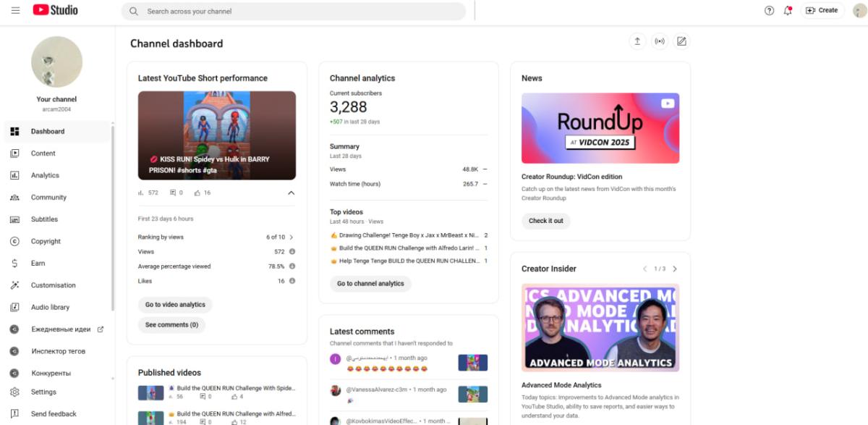Viewport: 868px width, 425px height.
Task: Open Build the QUEEN RUN Alfredo Larin top video
Action: coord(409,248)
